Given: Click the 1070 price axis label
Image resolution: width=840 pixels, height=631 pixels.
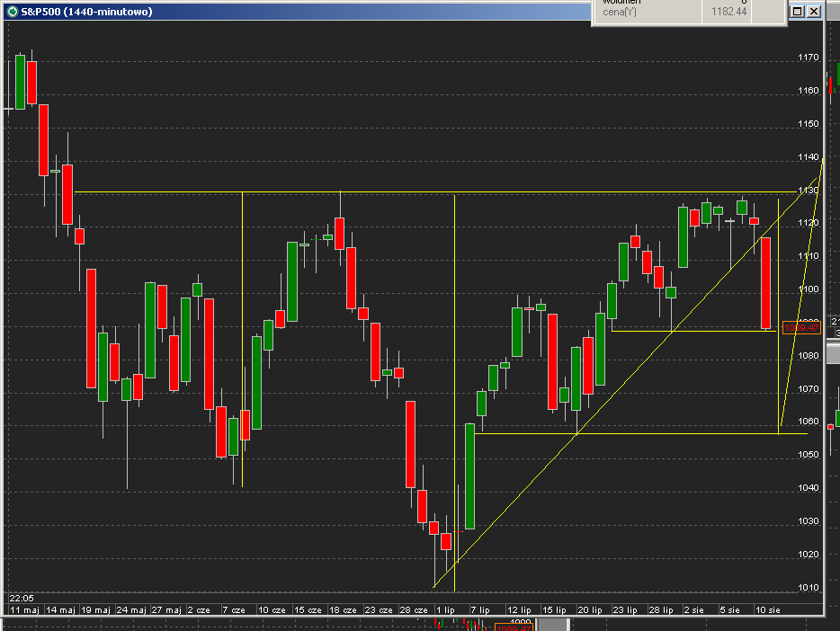Looking at the screenshot, I should pos(808,388).
